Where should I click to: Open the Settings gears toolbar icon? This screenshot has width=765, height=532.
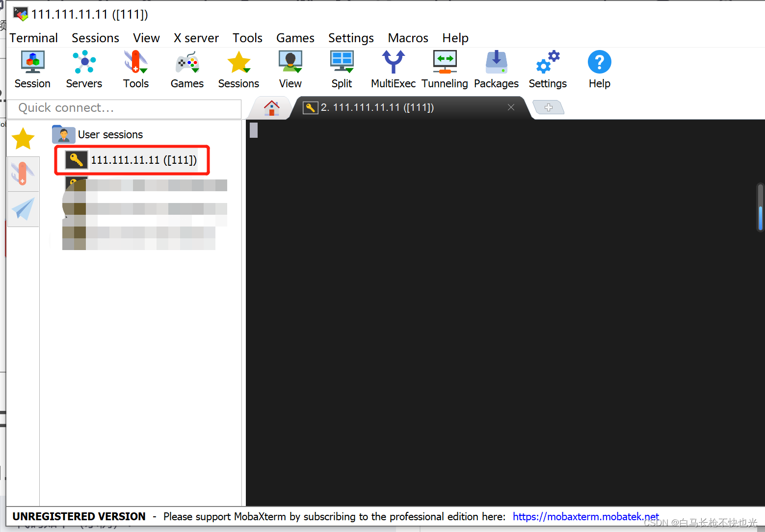(548, 70)
